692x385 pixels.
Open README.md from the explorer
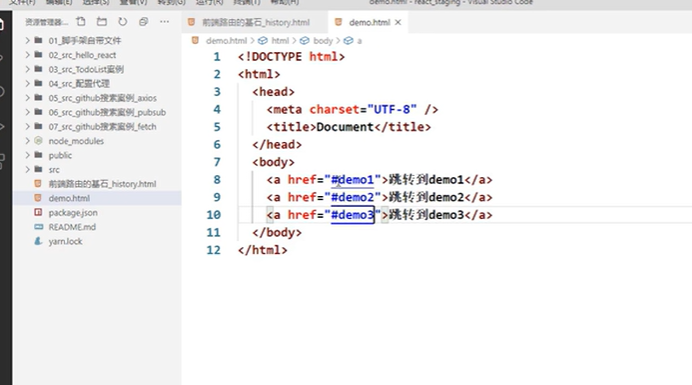pyautogui.click(x=72, y=227)
